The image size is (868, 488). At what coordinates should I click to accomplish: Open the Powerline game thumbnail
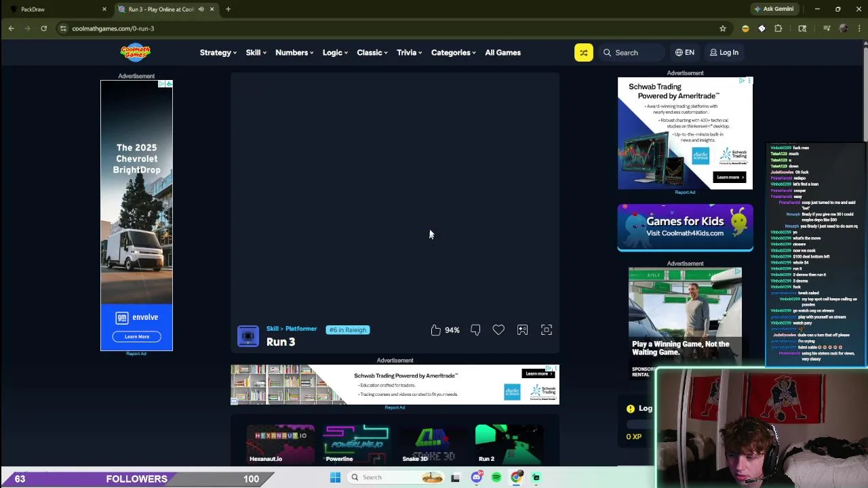tap(357, 444)
